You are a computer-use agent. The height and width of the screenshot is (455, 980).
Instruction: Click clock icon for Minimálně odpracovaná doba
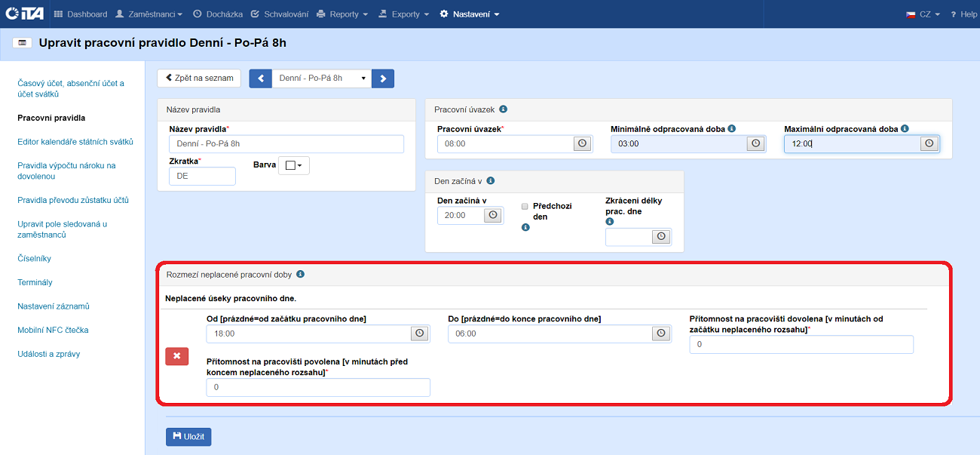755,143
